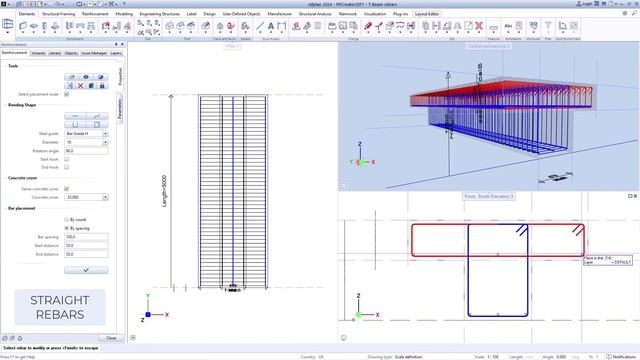This screenshot has height=360, width=640.
Task: Click the green checkmark apply button
Action: [x=86, y=270]
